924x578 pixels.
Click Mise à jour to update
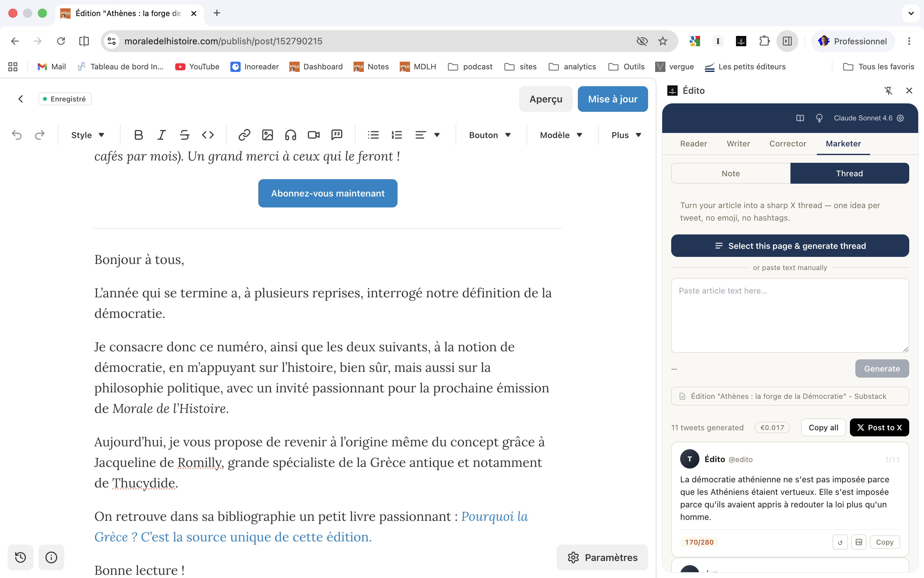coord(612,99)
